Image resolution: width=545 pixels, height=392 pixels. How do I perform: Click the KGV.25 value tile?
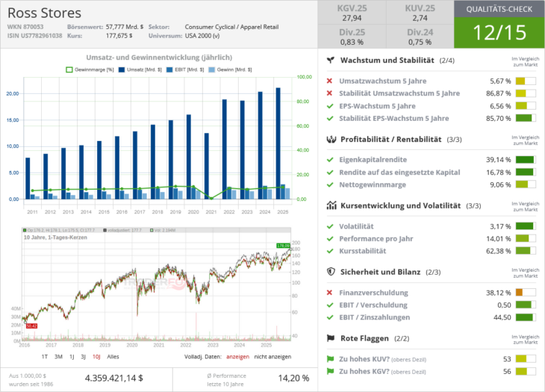352,13
